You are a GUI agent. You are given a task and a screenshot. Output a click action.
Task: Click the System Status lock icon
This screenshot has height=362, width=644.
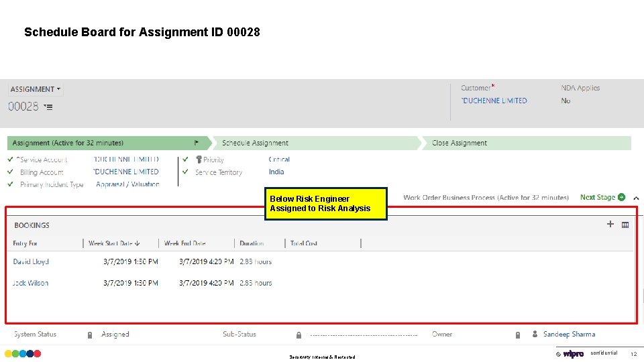pyautogui.click(x=90, y=335)
